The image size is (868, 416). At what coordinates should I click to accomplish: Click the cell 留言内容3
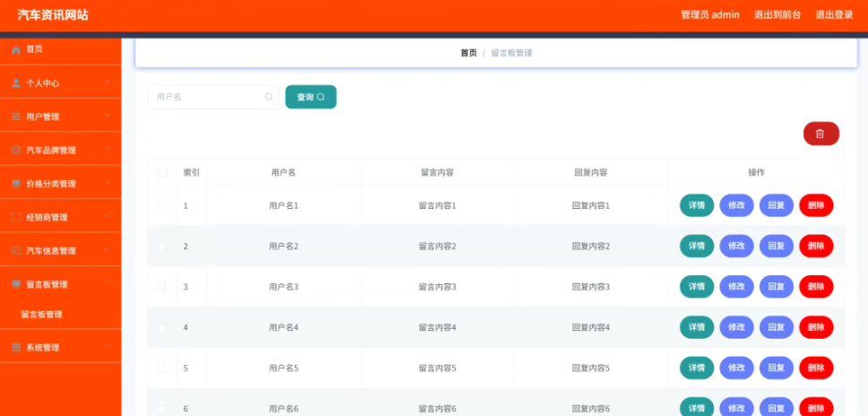click(x=437, y=287)
